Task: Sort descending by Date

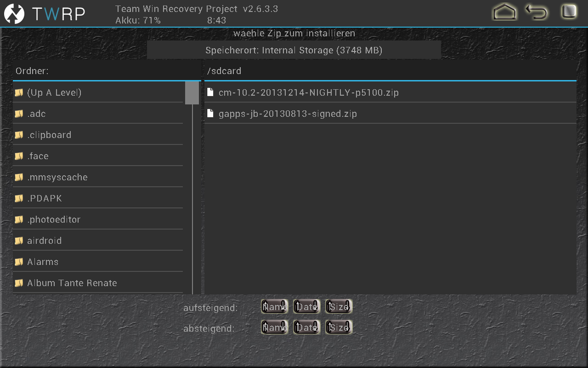Action: coord(306,328)
